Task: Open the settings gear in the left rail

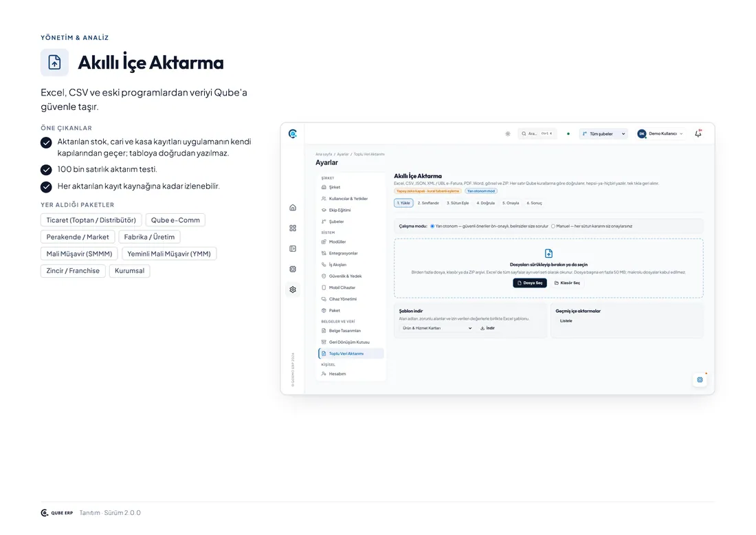Action: pyautogui.click(x=293, y=290)
